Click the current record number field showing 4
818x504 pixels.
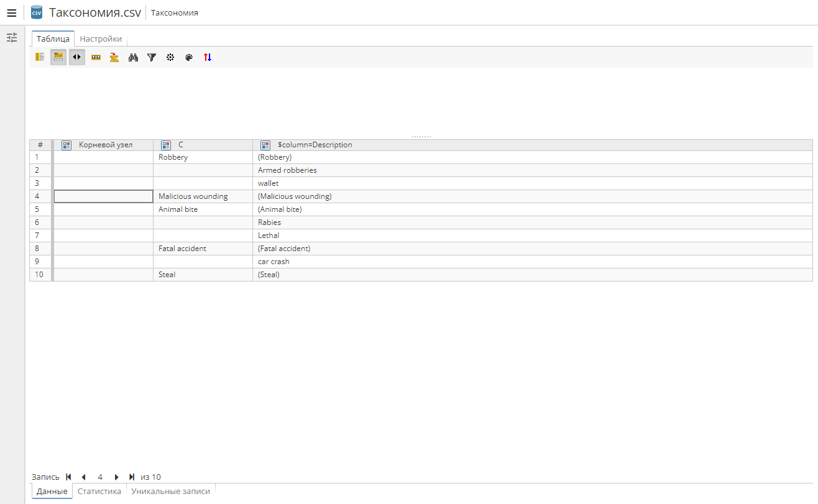click(100, 477)
